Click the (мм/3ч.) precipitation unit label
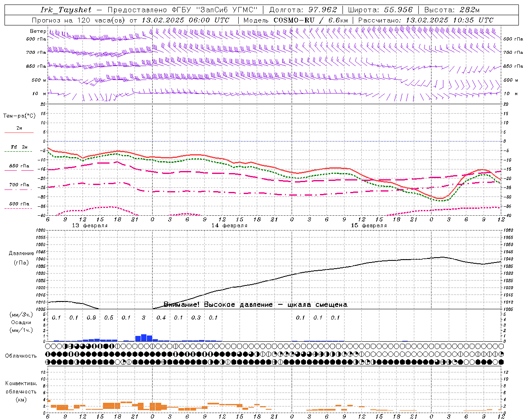 pyautogui.click(x=21, y=315)
